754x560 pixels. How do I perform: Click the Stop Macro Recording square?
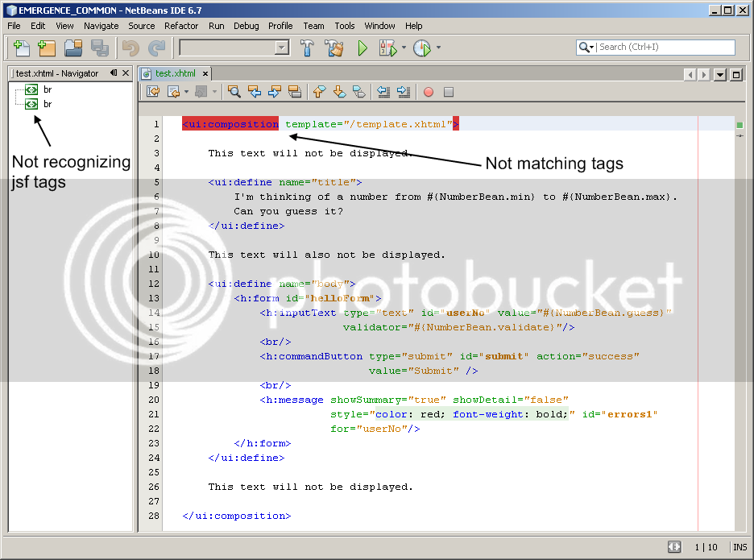click(x=449, y=91)
